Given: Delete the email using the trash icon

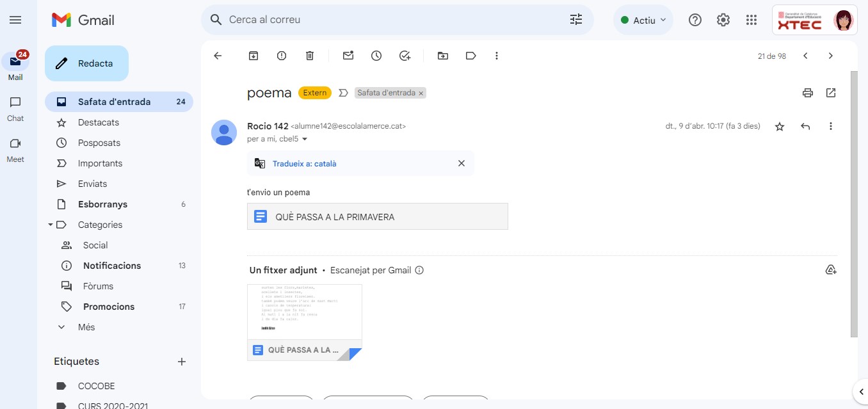Looking at the screenshot, I should pyautogui.click(x=310, y=56).
